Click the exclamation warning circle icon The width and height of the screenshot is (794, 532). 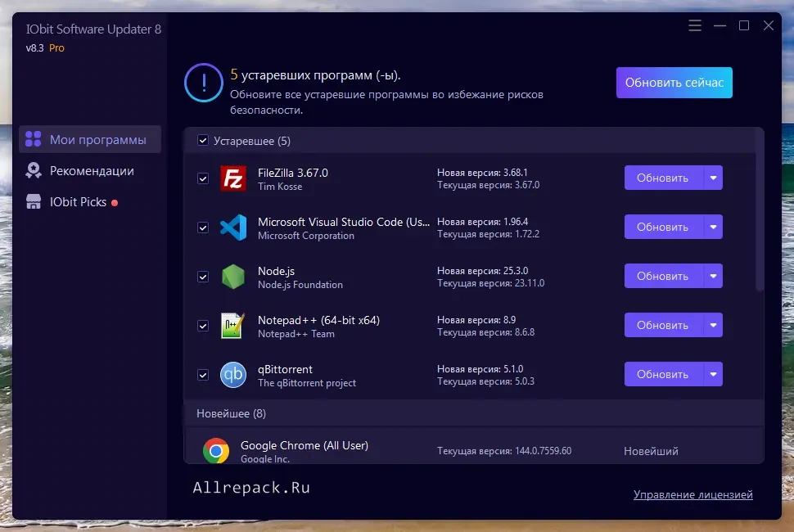point(204,83)
